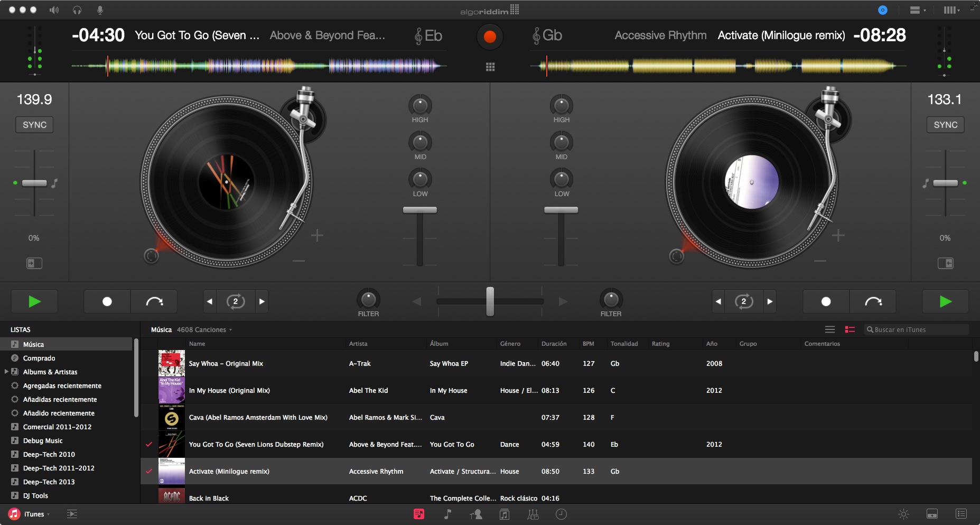Click left deck jump-back arrow button
The width and height of the screenshot is (980, 525).
(154, 301)
